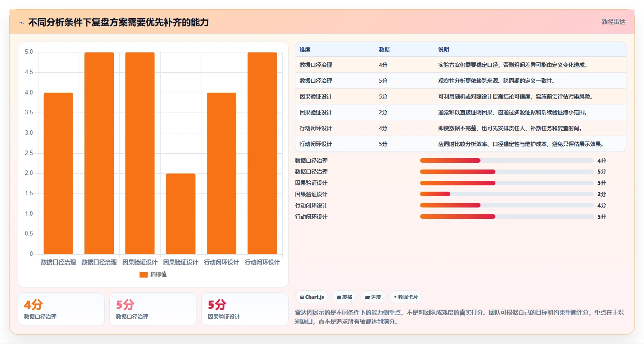Screen dimensions: 644x344
Task: Open the 进度 chip
Action: pos(373,297)
